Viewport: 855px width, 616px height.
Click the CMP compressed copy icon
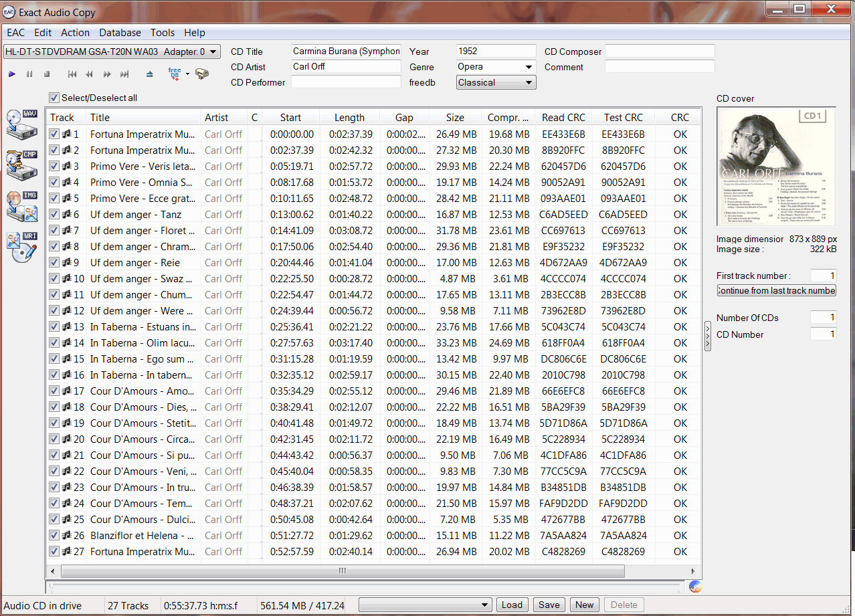click(21, 165)
